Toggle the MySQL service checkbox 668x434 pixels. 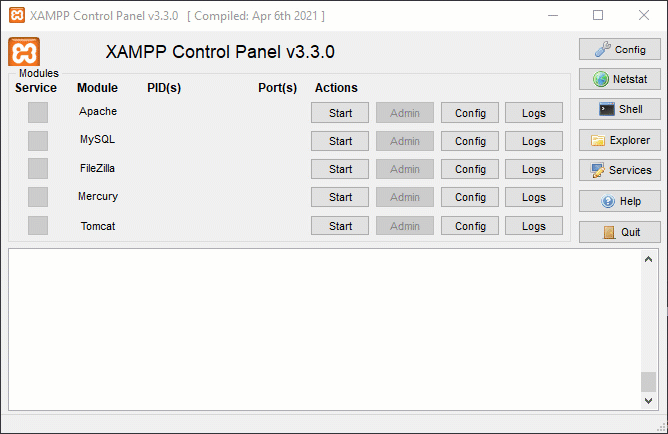(x=38, y=141)
